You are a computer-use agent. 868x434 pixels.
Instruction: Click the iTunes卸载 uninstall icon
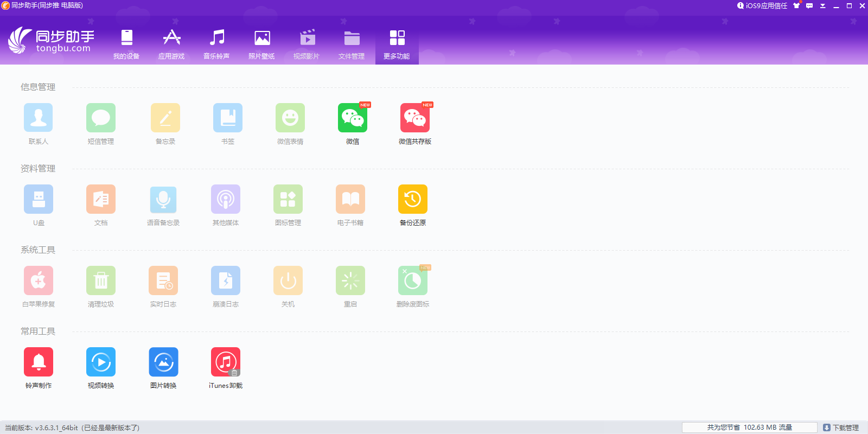[x=226, y=362]
